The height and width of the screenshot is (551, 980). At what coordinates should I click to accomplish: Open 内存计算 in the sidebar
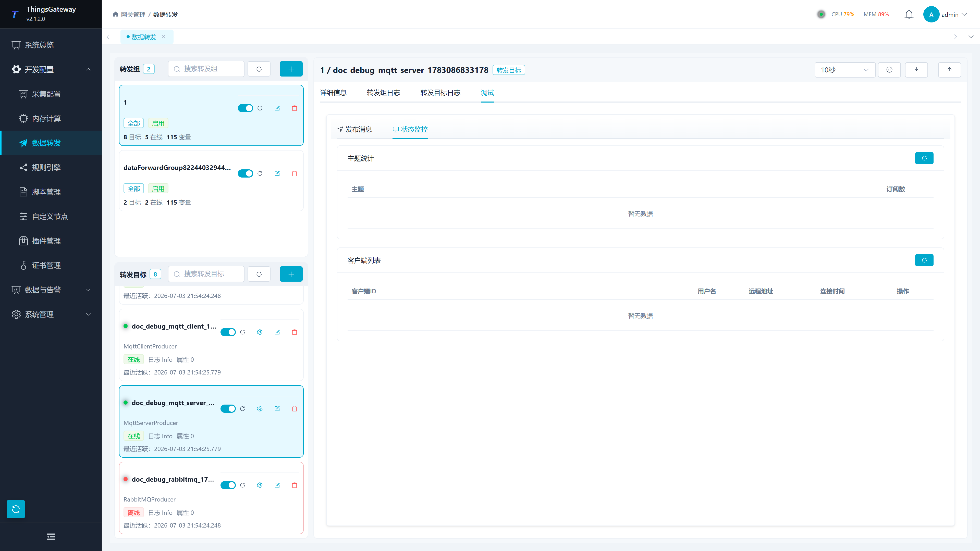pos(51,118)
